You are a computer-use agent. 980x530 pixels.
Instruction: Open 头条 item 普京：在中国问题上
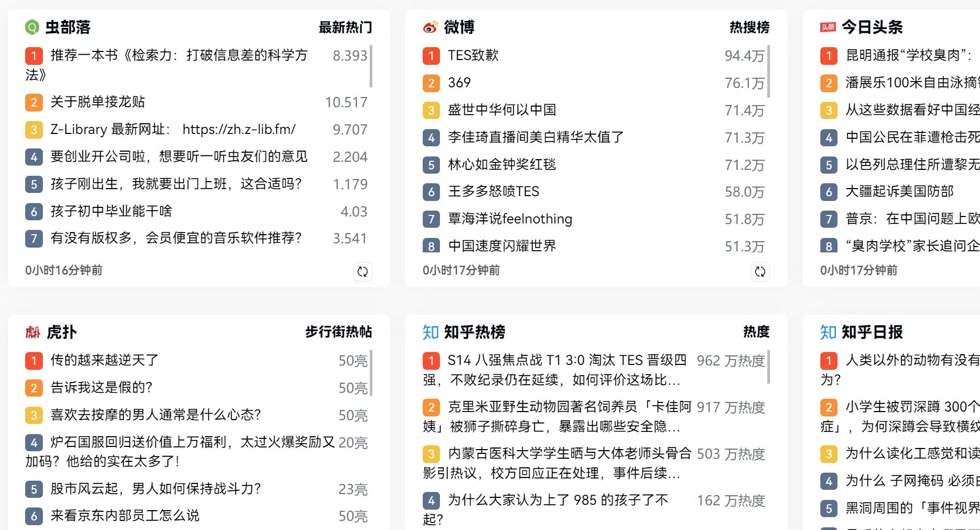coord(912,219)
